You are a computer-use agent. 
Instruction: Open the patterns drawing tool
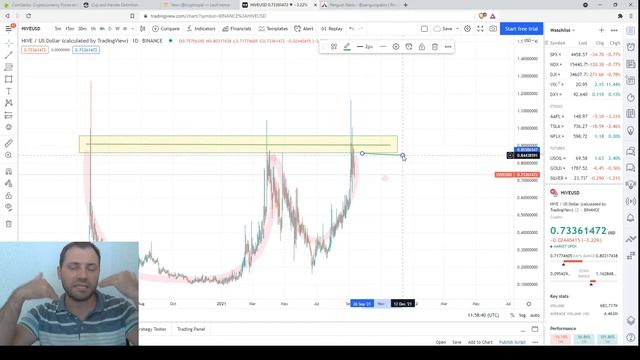click(9, 103)
